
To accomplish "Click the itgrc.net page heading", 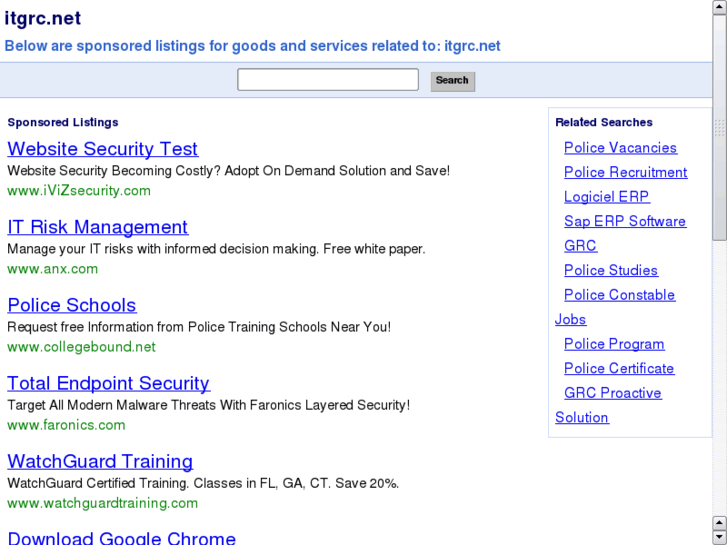I will click(43, 19).
